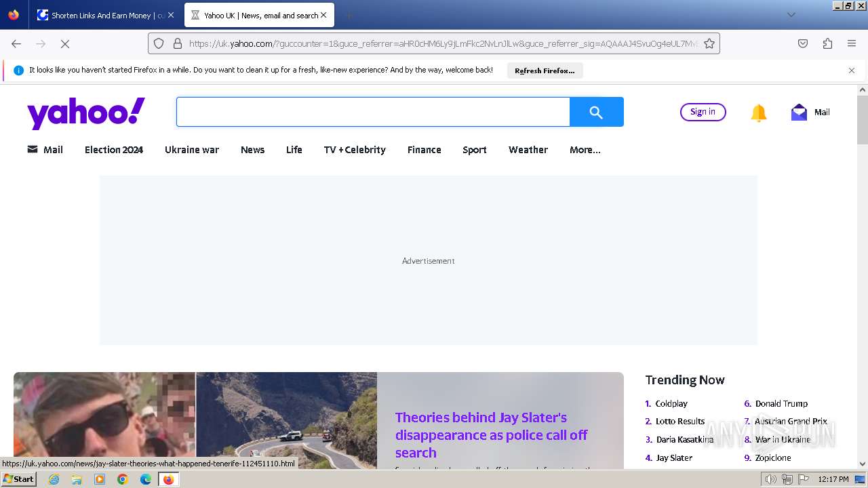The height and width of the screenshot is (488, 868).
Task: Open the Life section
Action: click(x=294, y=150)
